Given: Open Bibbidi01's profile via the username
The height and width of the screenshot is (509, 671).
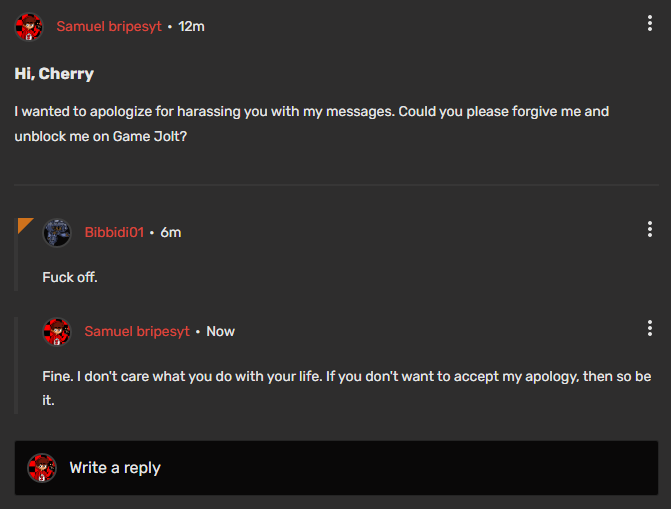Looking at the screenshot, I should pyautogui.click(x=114, y=232).
